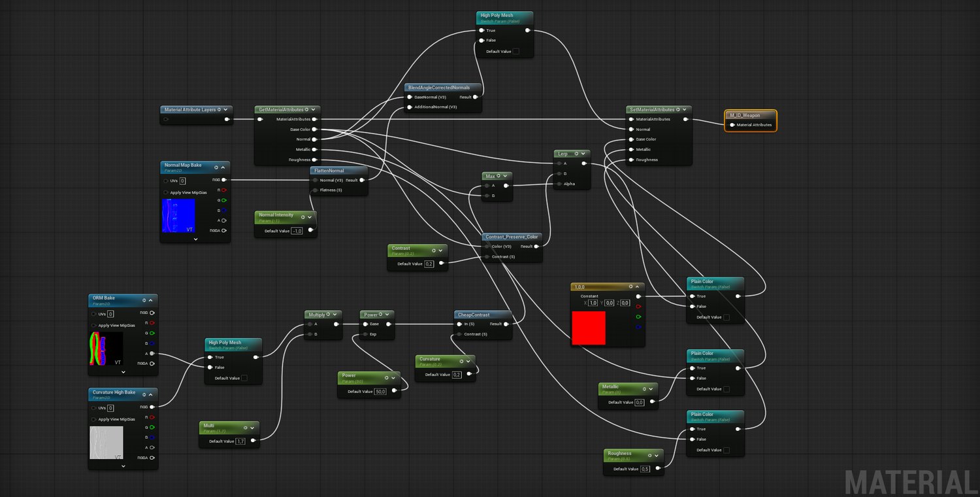Screen dimensions: 980x497
Task: Expand the Normal Intensity node chevron
Action: tap(310, 217)
